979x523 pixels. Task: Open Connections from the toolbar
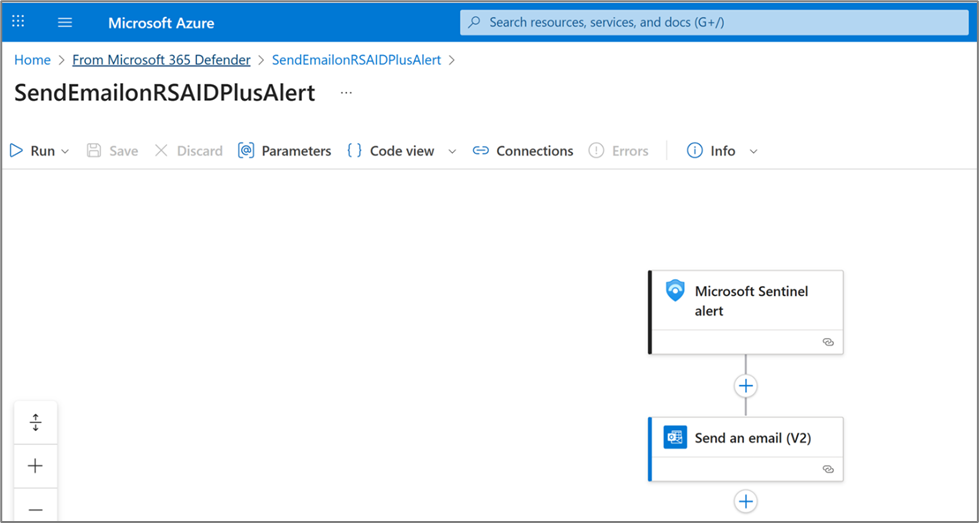coord(523,151)
